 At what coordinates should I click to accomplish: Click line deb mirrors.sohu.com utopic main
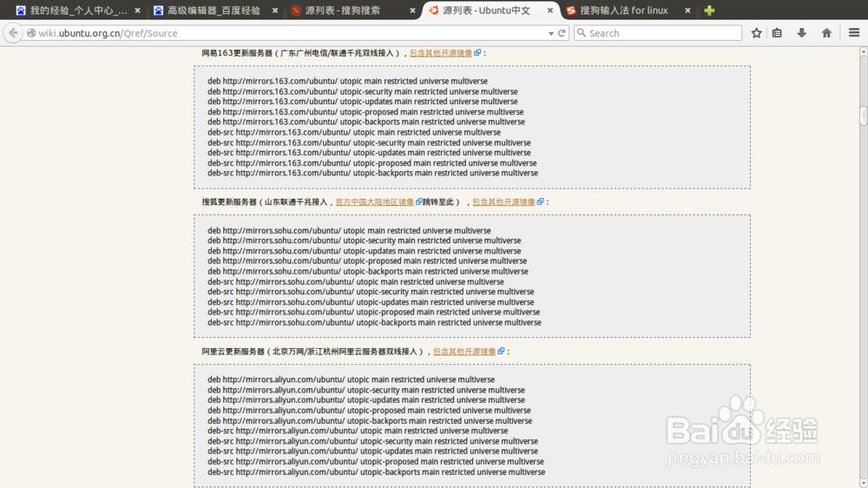coord(349,230)
